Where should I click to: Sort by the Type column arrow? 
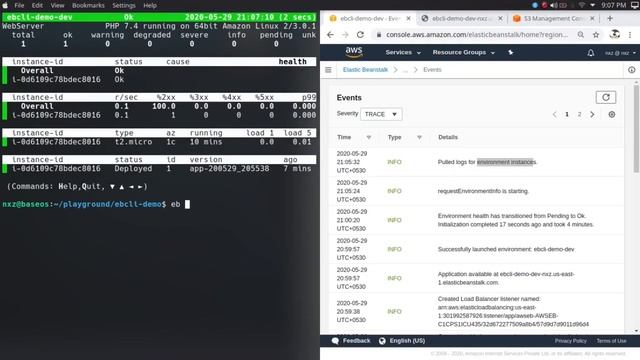point(419,137)
